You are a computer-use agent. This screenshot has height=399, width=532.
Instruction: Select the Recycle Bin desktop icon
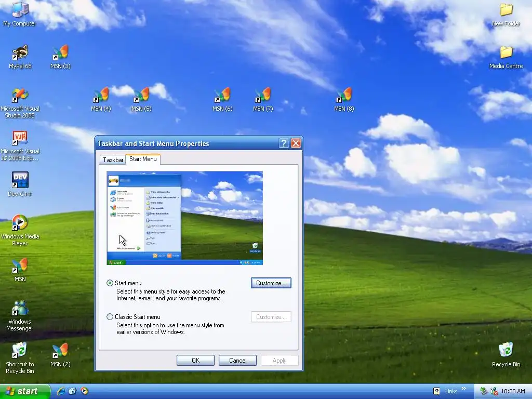point(506,355)
